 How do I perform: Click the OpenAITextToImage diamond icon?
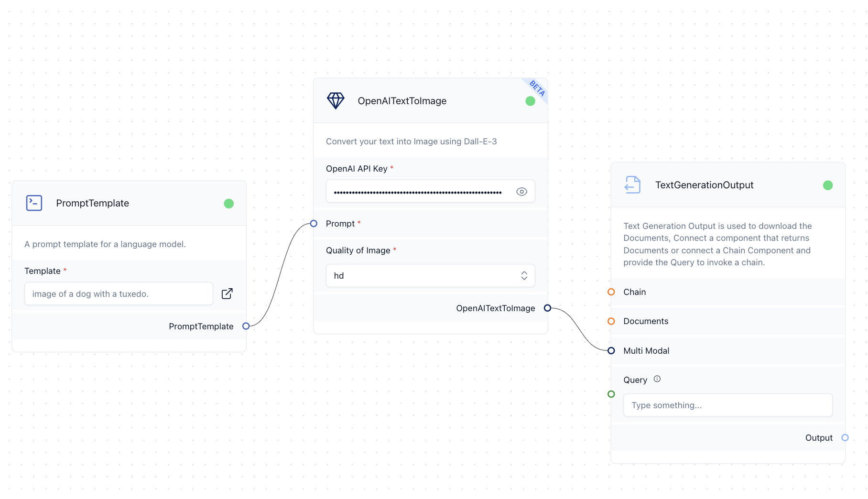336,101
